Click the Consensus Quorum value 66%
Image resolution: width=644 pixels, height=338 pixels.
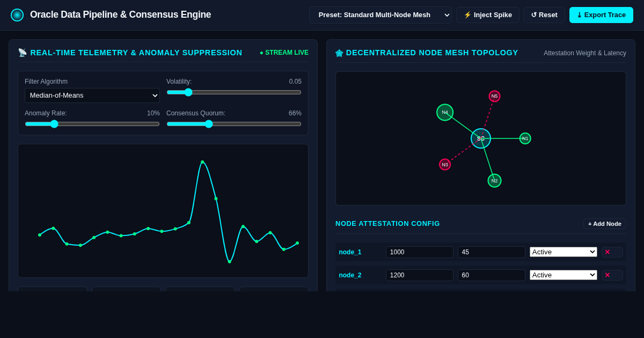[295, 113]
